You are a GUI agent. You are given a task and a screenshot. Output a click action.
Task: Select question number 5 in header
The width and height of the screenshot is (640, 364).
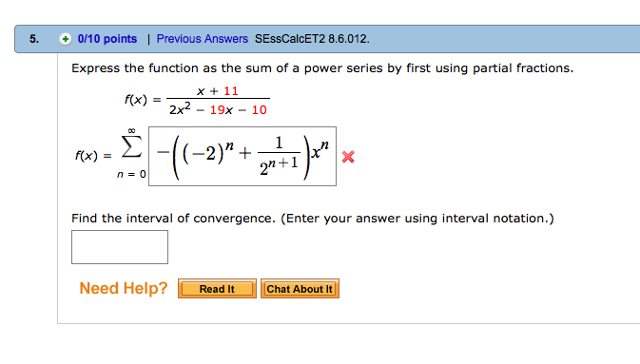(x=34, y=39)
